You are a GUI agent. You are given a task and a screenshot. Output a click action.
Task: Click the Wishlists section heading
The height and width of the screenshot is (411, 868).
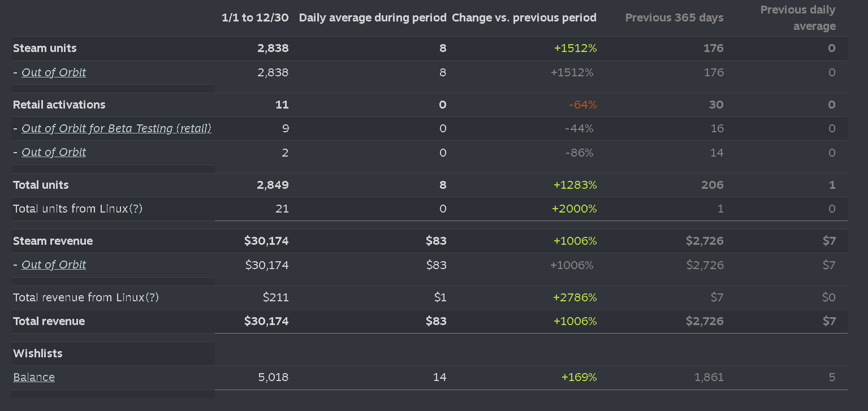38,353
